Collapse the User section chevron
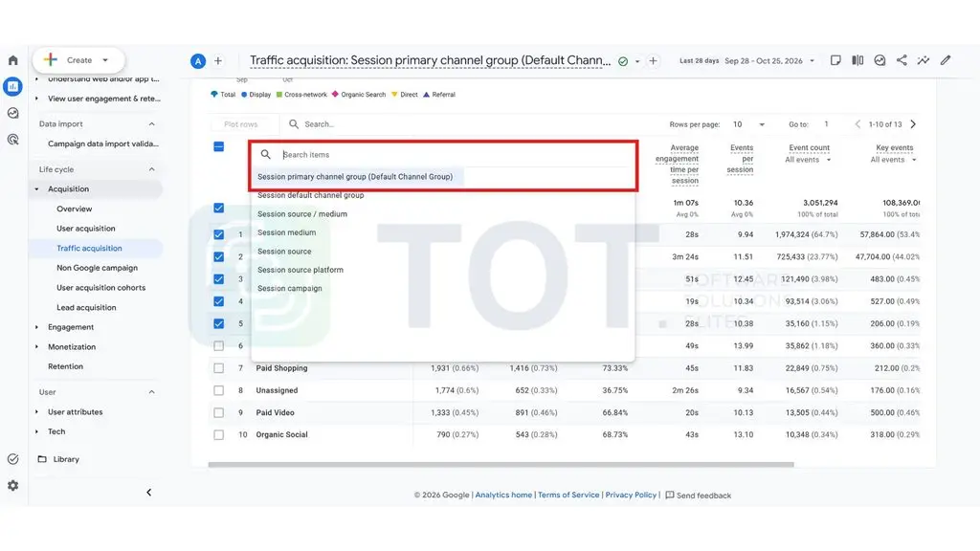This screenshot has width=980, height=551. (152, 392)
